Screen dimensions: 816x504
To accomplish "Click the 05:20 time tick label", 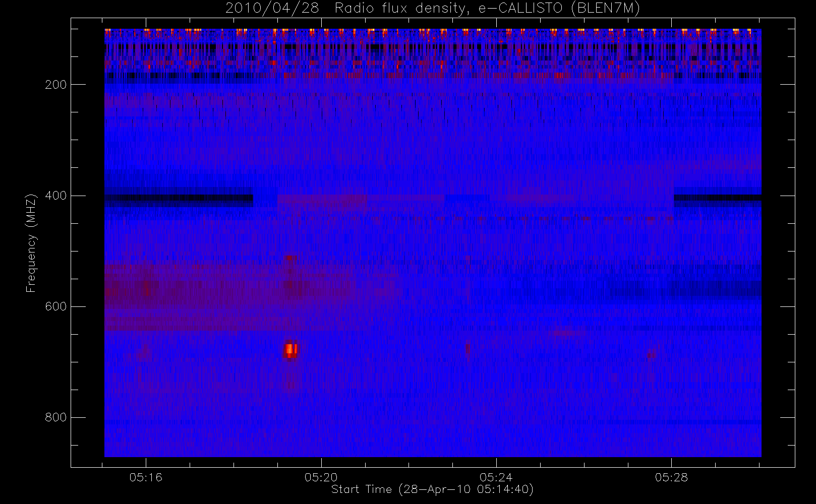I will (x=321, y=477).
